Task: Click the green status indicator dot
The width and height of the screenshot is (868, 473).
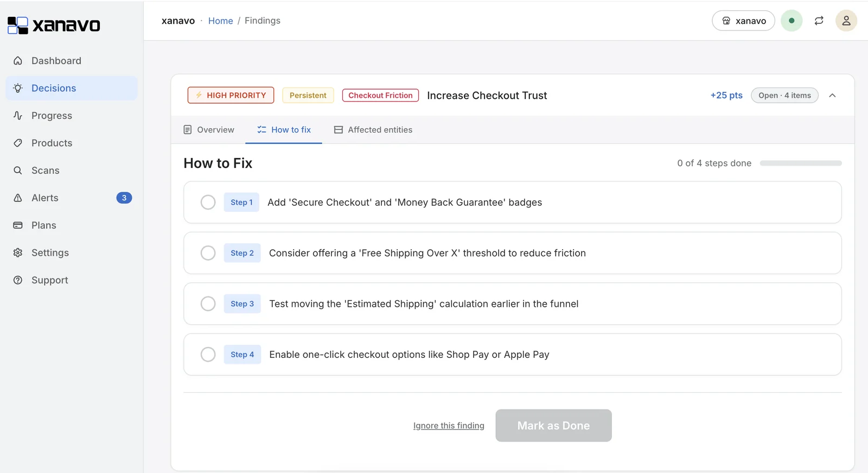Action: [x=792, y=21]
